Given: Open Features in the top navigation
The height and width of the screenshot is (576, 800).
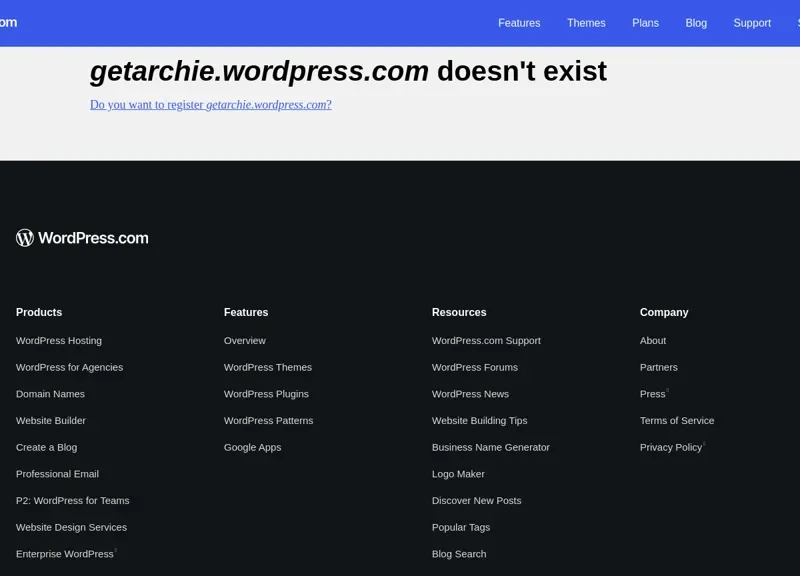Looking at the screenshot, I should [519, 23].
